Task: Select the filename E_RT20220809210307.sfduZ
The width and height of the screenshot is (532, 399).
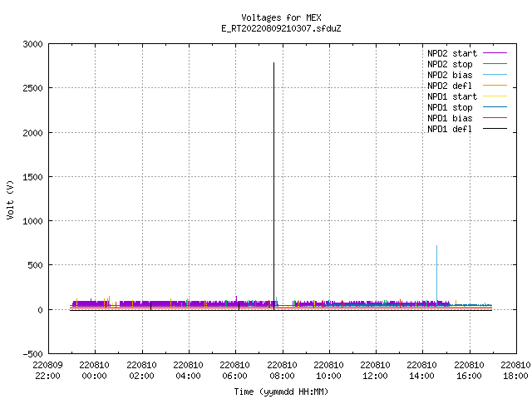Action: coord(281,28)
